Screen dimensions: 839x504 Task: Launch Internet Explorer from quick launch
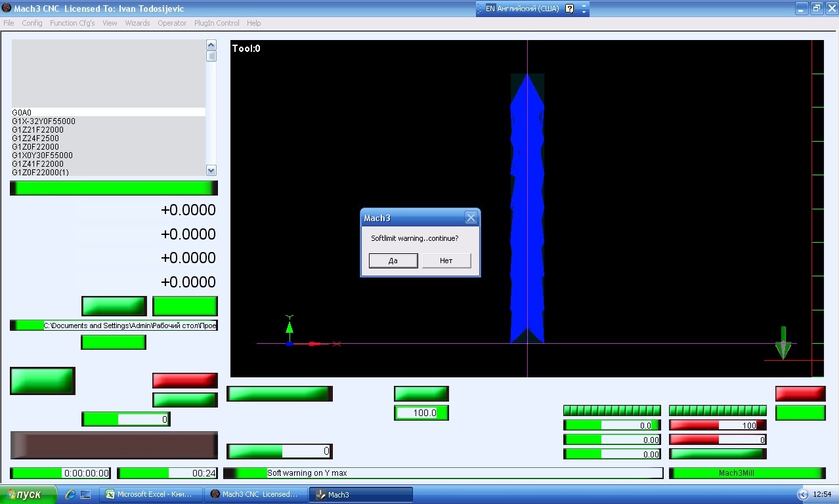tap(71, 495)
